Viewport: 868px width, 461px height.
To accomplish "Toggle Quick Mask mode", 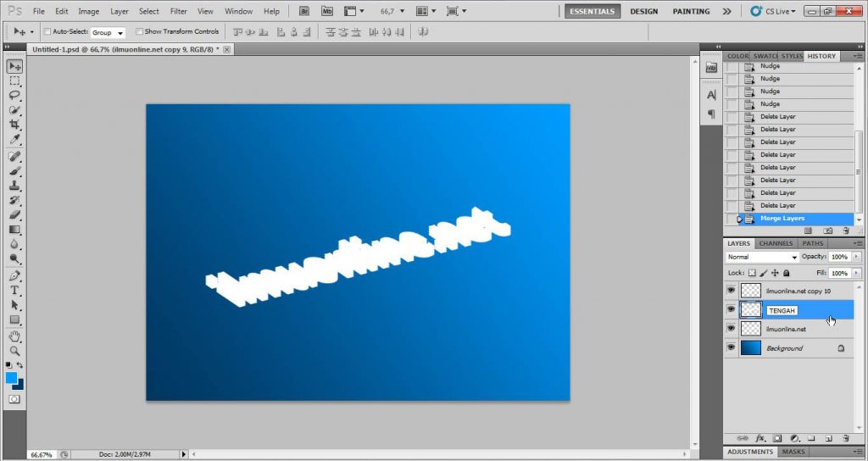I will coord(14,399).
